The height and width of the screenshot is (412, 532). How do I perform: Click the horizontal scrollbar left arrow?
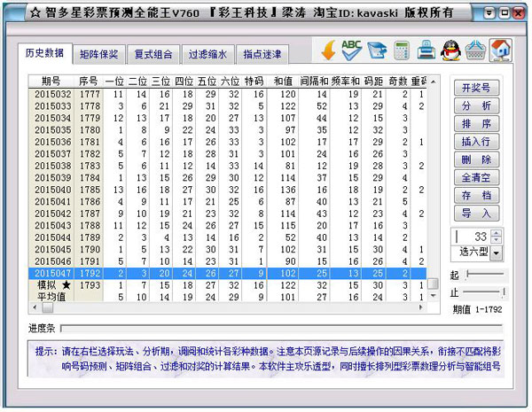coord(35,307)
